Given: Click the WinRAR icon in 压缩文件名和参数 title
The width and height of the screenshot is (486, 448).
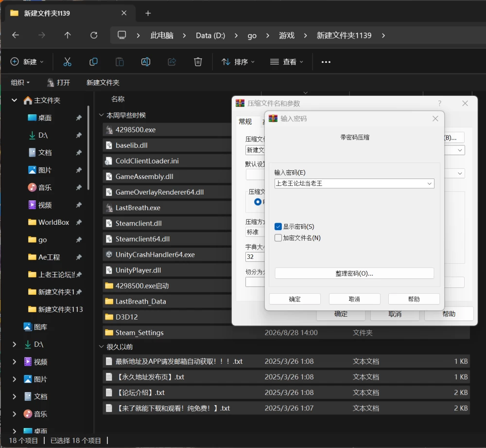Looking at the screenshot, I should pyautogui.click(x=240, y=103).
